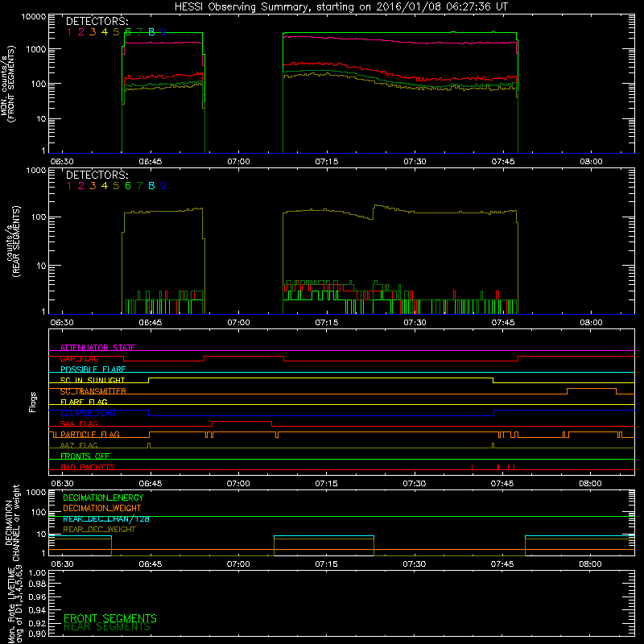This screenshot has height=644, width=644.
Task: Click detector 4 in front segments legend
Action: coord(105,31)
